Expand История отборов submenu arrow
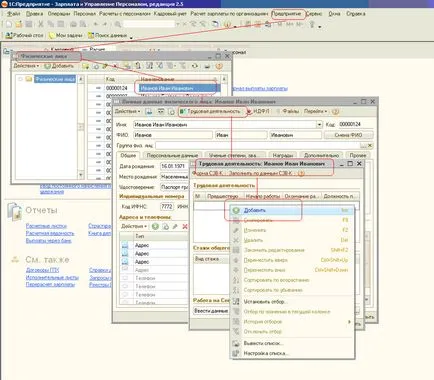Viewport: 434px width, 380px height. coord(349,322)
